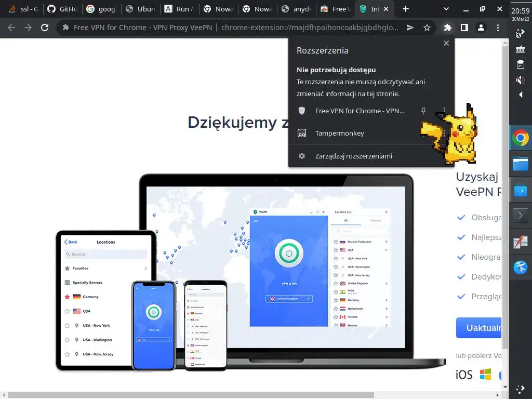Open the Tampermonkey extension entry
The image size is (532, 399).
click(x=339, y=133)
